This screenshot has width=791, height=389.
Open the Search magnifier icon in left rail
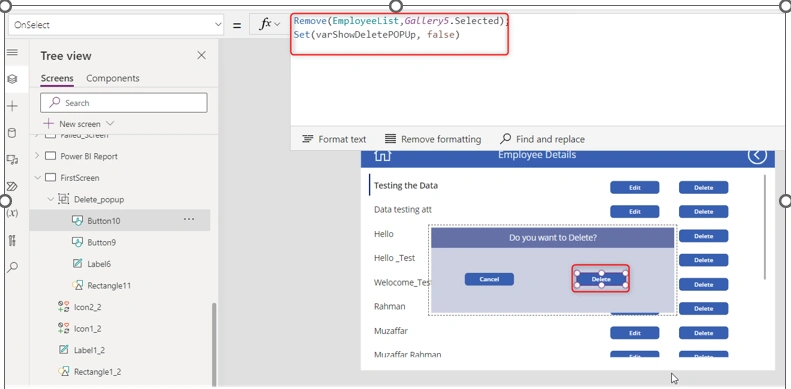pos(13,267)
